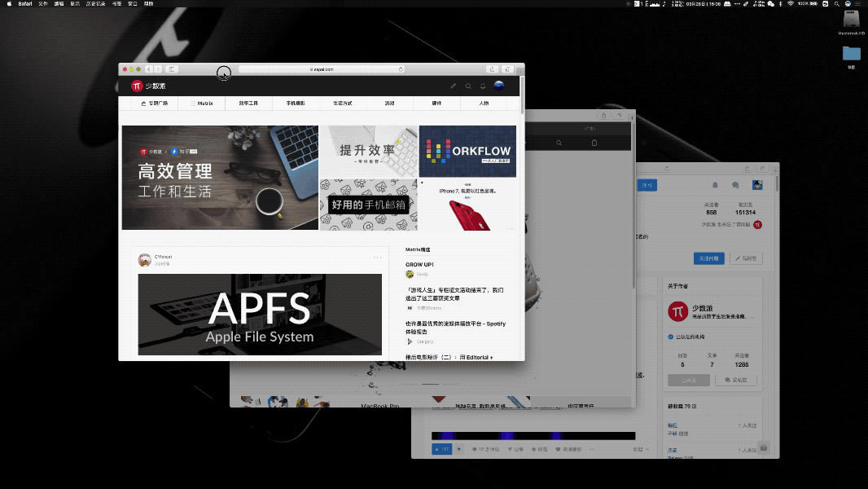868x489 pixels.
Task: Click the search magnifier icon in the 少数派 header
Action: tap(468, 86)
